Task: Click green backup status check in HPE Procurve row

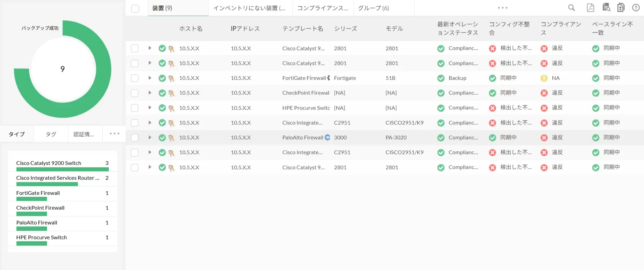Action: pyautogui.click(x=162, y=108)
